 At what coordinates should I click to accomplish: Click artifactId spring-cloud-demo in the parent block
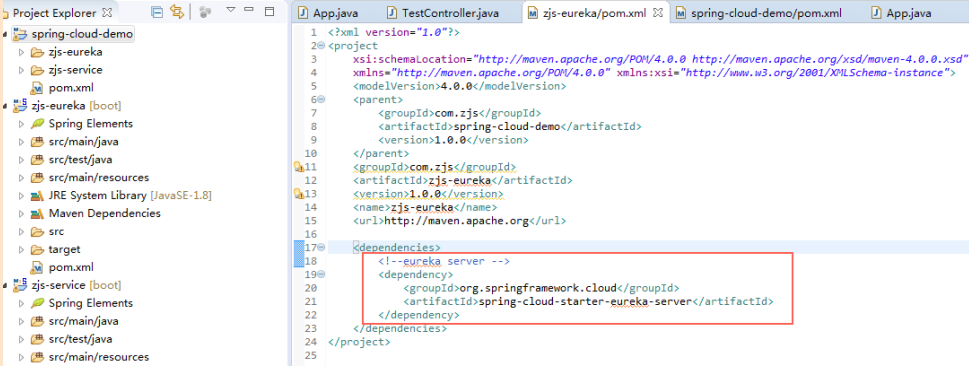tap(509, 126)
